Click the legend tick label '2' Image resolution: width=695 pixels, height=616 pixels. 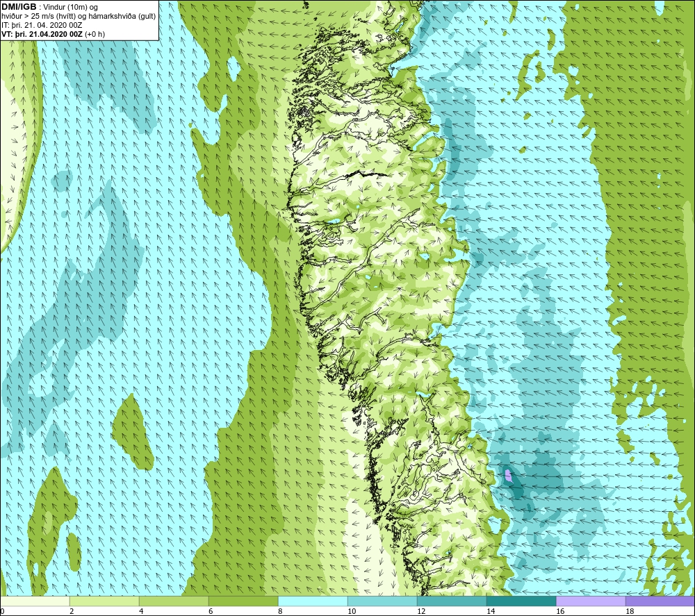tap(72, 611)
